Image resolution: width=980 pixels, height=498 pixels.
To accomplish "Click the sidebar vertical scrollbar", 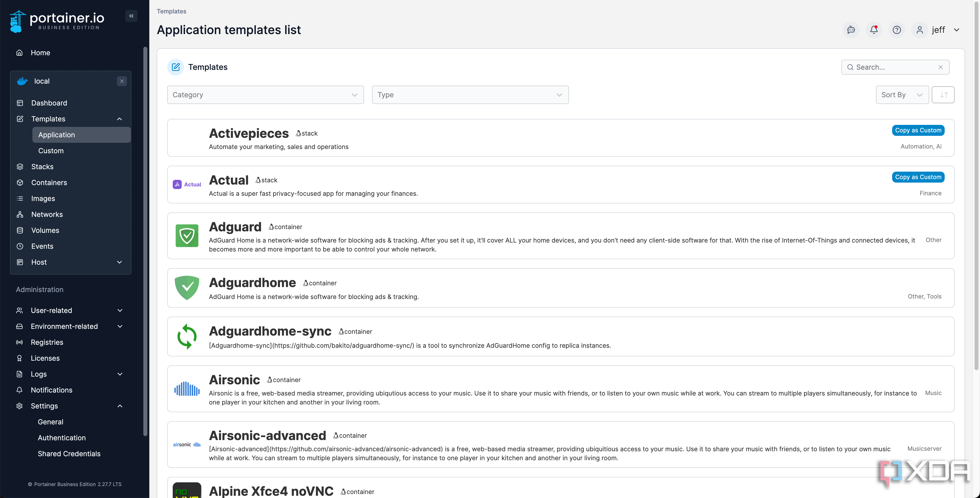I will [145, 241].
